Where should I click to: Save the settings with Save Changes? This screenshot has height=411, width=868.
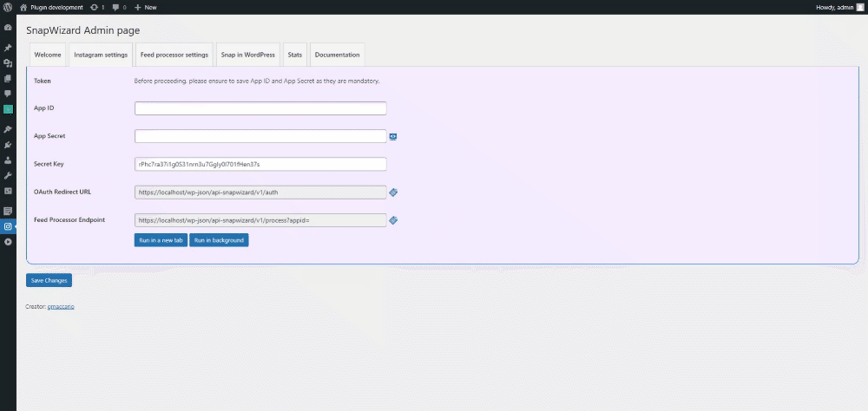49,280
